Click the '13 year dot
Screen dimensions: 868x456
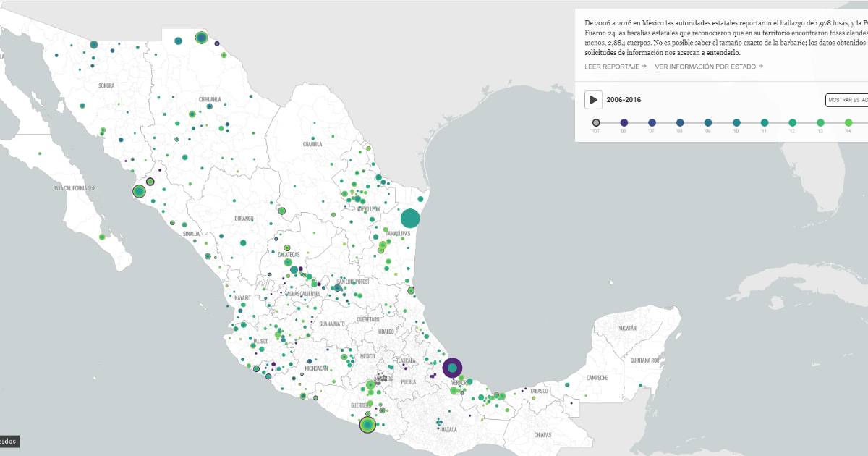point(820,123)
